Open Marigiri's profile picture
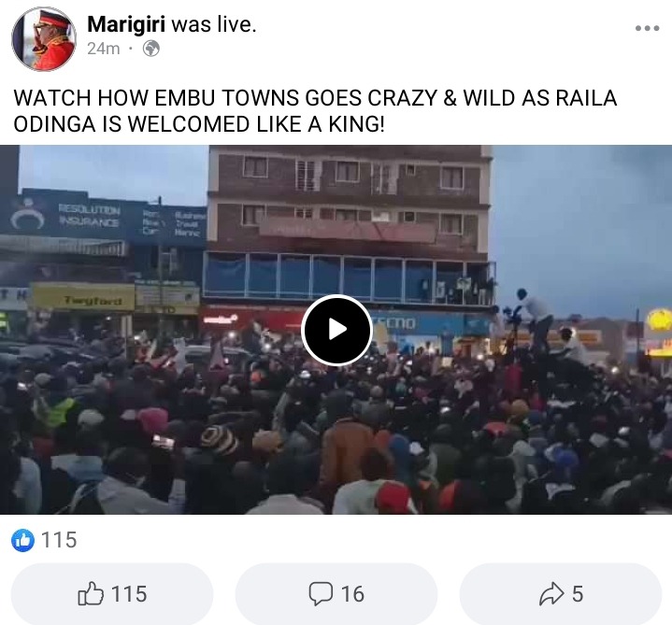The image size is (672, 625). (44, 39)
